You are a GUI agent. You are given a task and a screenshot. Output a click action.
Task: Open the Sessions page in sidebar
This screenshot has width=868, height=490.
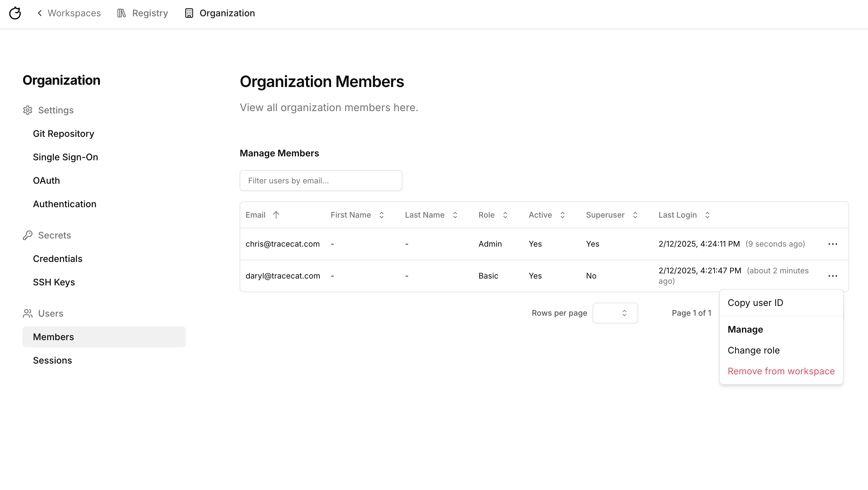pos(52,361)
